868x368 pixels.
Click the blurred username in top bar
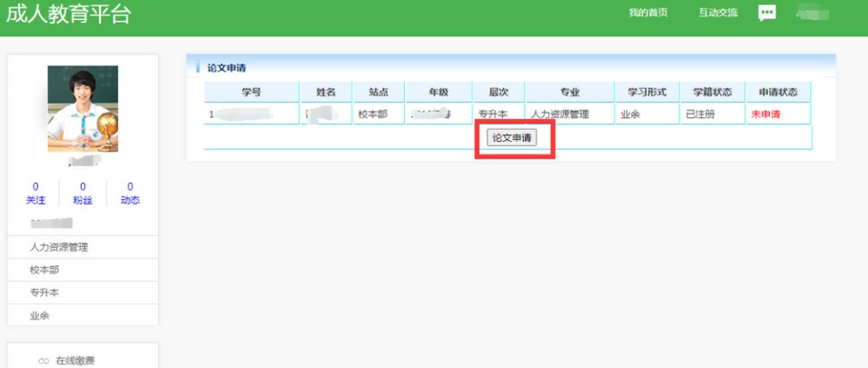click(813, 13)
